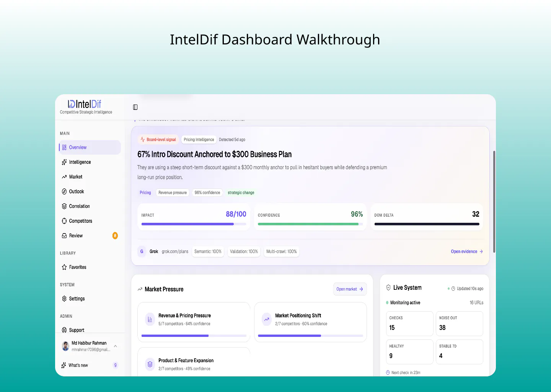This screenshot has width=551, height=392.
Task: Click the What's new badge 9
Action: pyautogui.click(x=115, y=365)
